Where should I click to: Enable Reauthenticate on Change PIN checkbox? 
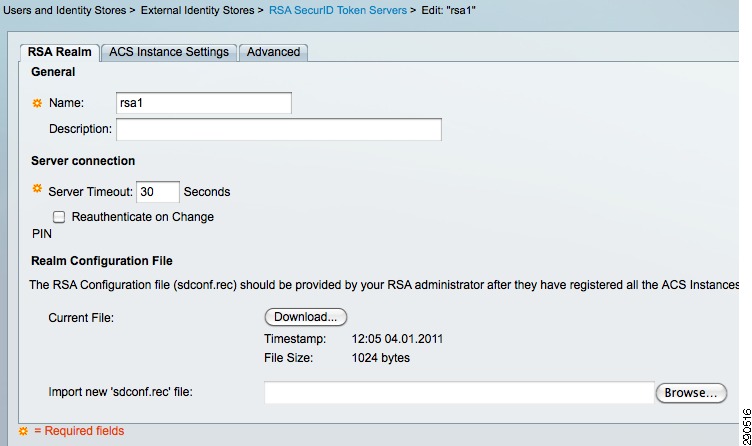[x=59, y=217]
